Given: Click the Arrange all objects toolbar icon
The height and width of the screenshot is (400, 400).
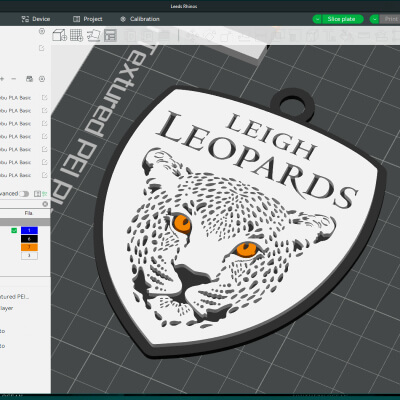Looking at the screenshot, I should 110,35.
